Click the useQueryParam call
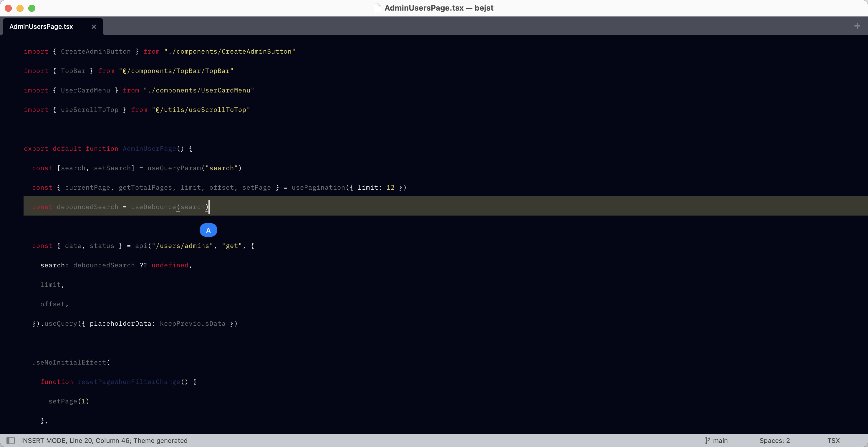868x447 pixels. click(174, 168)
